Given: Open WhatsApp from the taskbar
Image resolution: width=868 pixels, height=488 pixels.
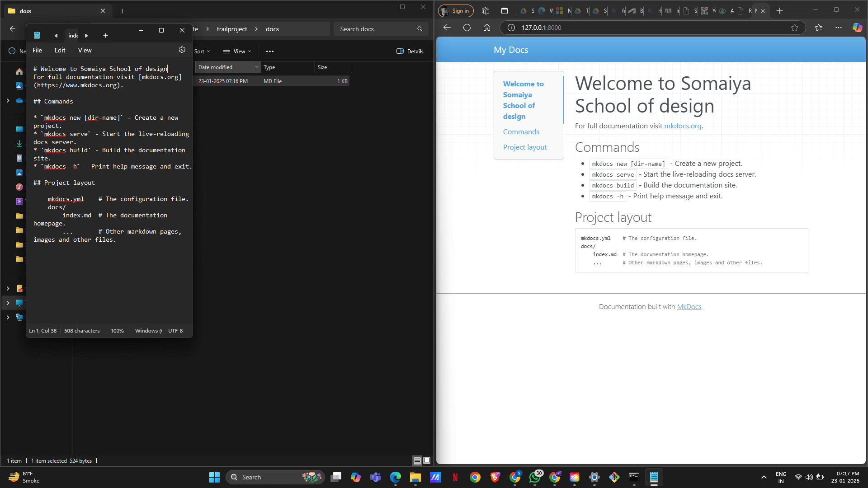Looking at the screenshot, I should click(535, 477).
